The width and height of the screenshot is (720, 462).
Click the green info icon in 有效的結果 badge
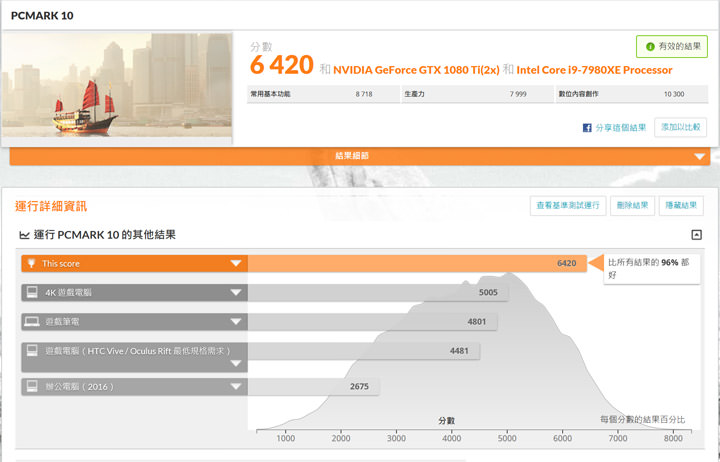(x=650, y=46)
